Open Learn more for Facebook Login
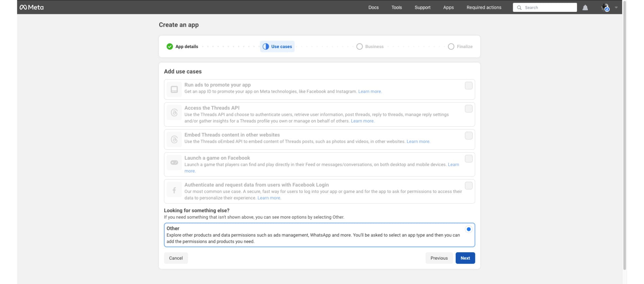Image resolution: width=644 pixels, height=284 pixels. [x=269, y=198]
